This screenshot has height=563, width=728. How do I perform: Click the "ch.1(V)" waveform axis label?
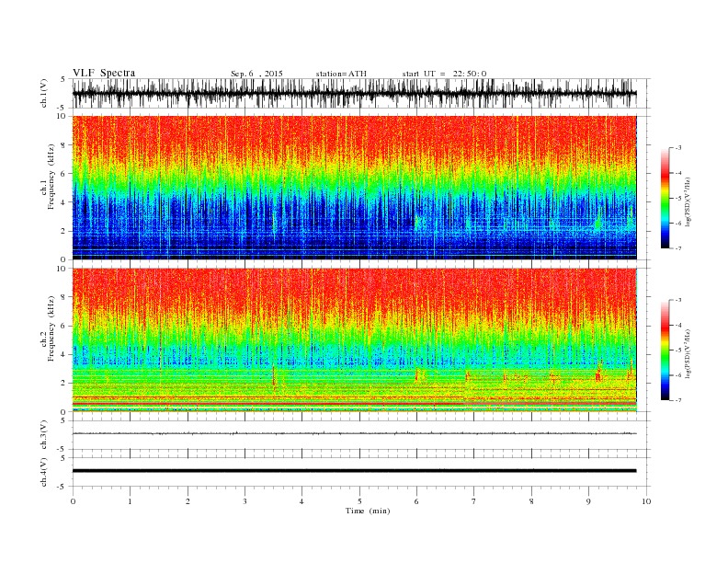pos(44,93)
